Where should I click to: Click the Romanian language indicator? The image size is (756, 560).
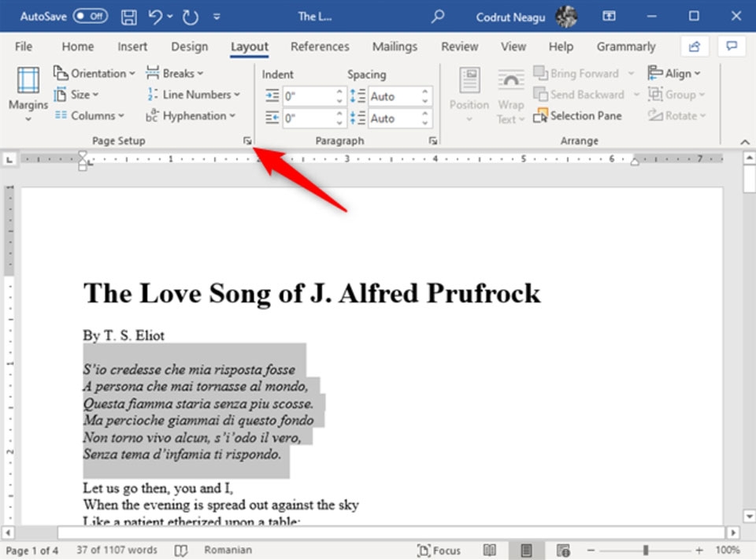(x=228, y=550)
